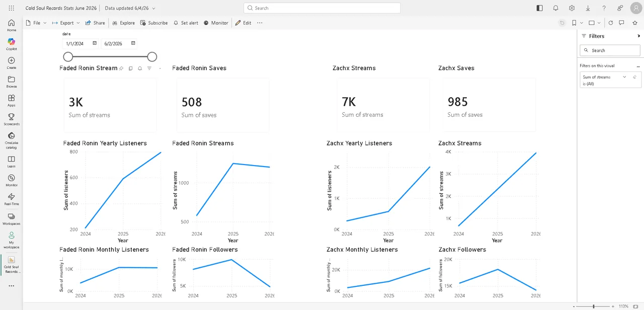Viewport: 644px width, 310px height.
Task: Open help question mark menu
Action: (604, 8)
